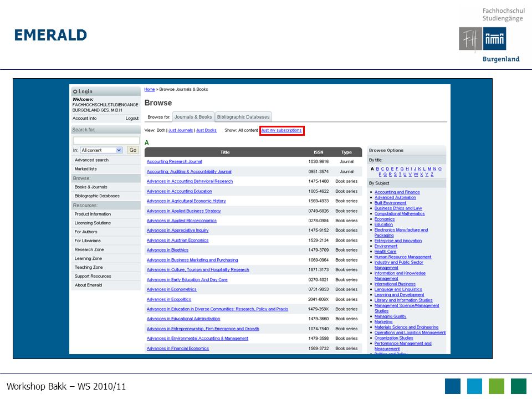Open Account info in sidebar
532x399 pixels.
click(84, 119)
